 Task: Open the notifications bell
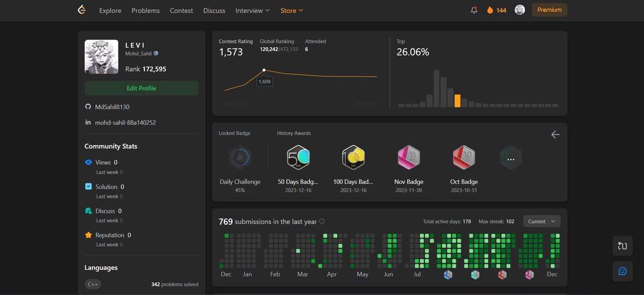474,10
